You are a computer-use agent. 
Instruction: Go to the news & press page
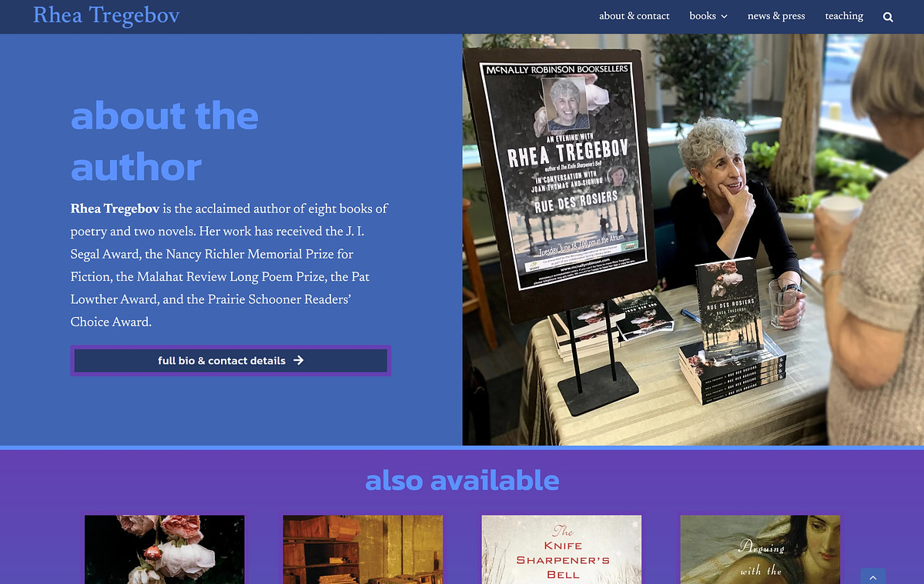[x=776, y=15]
